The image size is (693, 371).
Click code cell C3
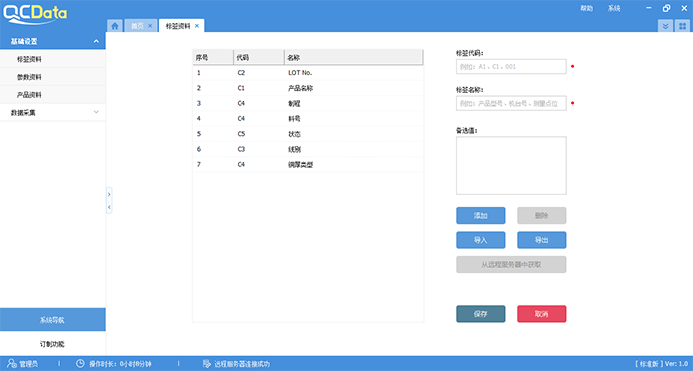[241, 149]
